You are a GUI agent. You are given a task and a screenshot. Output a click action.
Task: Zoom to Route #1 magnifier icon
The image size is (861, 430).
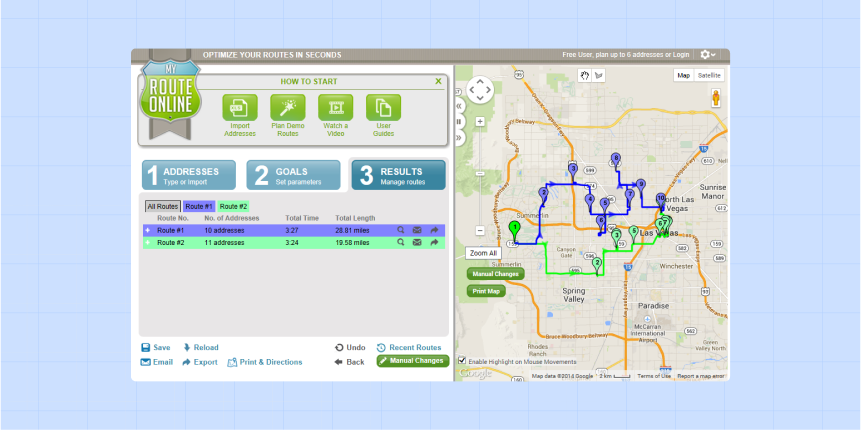click(401, 230)
